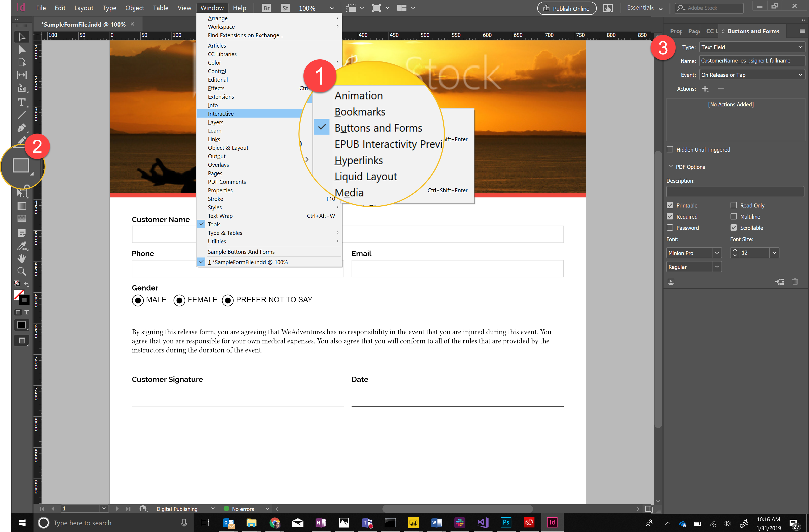Open the Buttons and Forms panel menu

(802, 31)
